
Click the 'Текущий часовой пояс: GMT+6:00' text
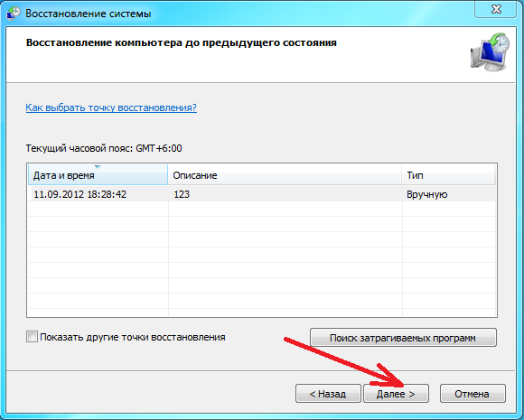tap(104, 148)
